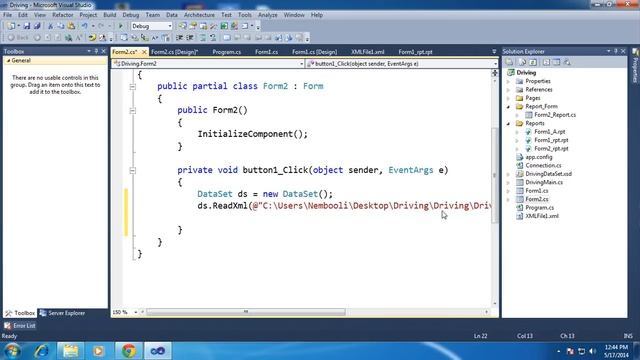Select Form2_Report.cs in Solution Explorer
Viewport: 640px width, 360px height.
(555, 115)
